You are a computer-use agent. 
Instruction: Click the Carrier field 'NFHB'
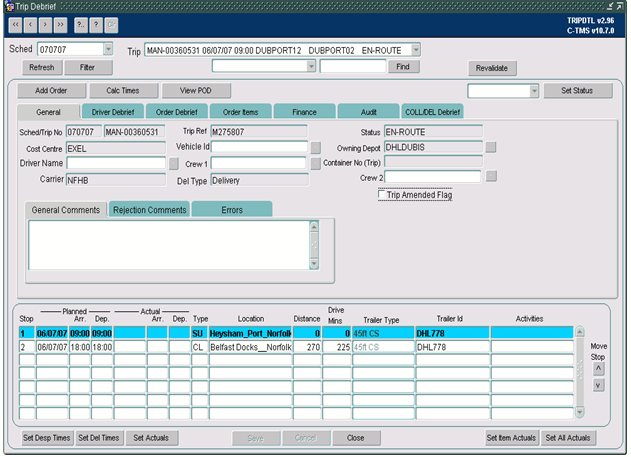click(116, 180)
